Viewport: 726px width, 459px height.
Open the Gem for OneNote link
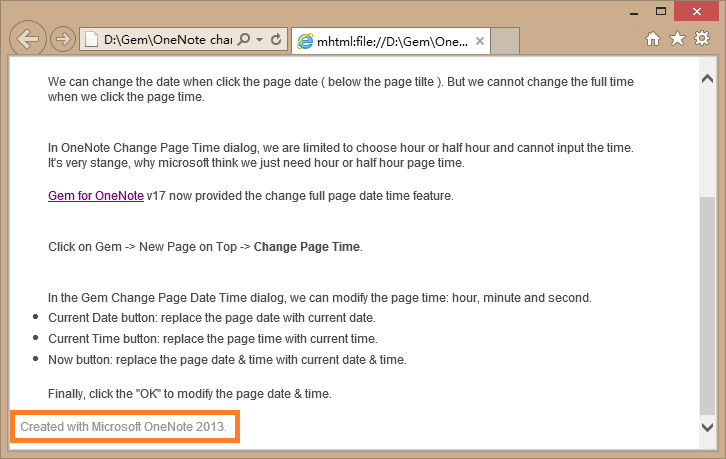[x=96, y=196]
